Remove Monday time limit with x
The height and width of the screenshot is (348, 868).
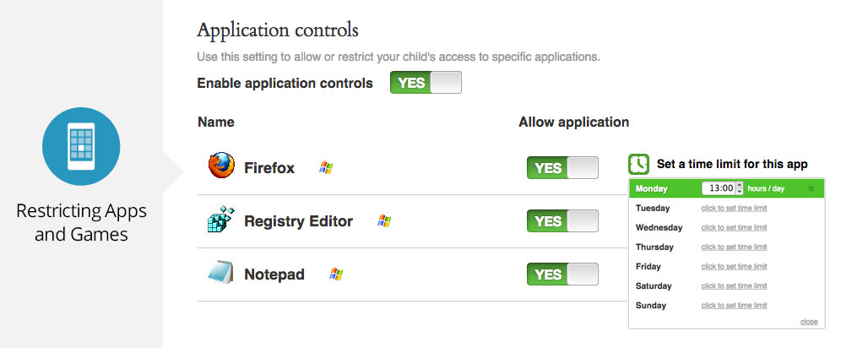[811, 189]
